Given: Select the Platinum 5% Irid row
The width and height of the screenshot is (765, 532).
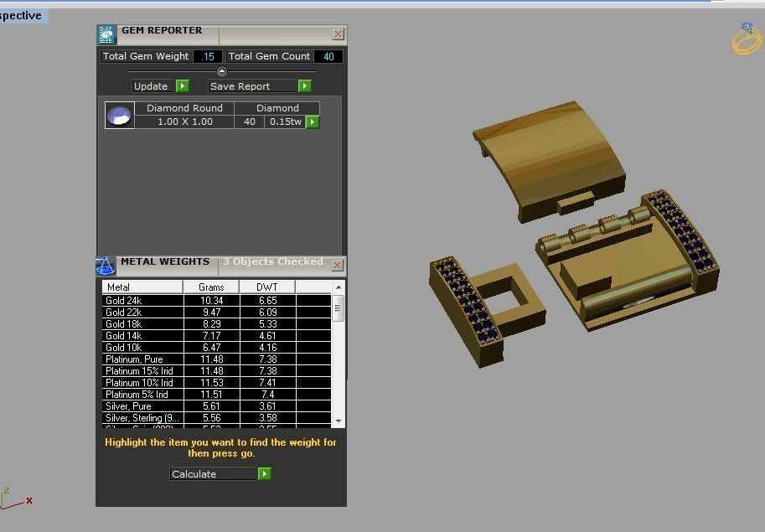Looking at the screenshot, I should (217, 394).
